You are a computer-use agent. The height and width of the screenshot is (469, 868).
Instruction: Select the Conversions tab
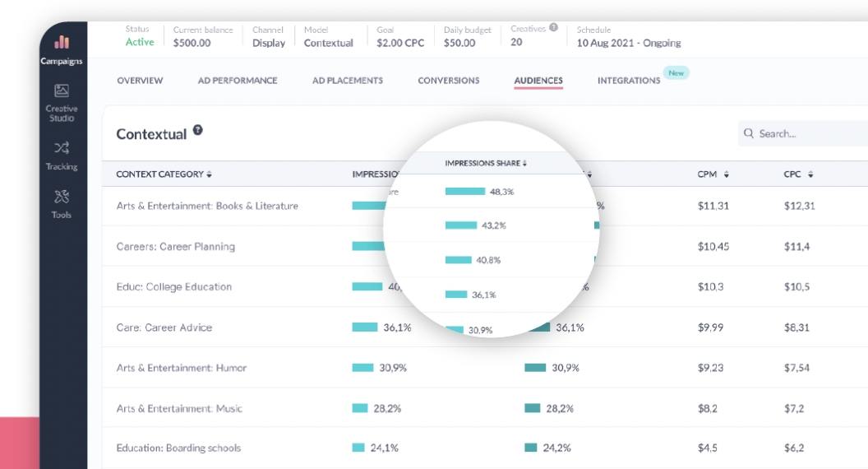pos(449,81)
